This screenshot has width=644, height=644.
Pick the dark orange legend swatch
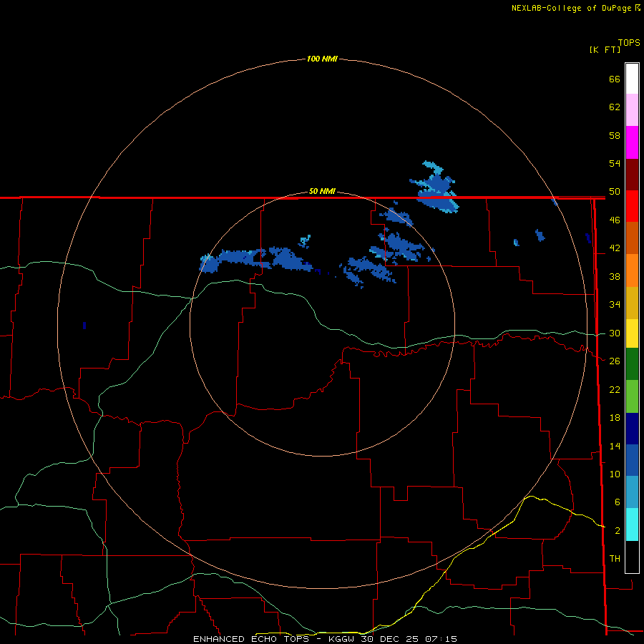632,238
